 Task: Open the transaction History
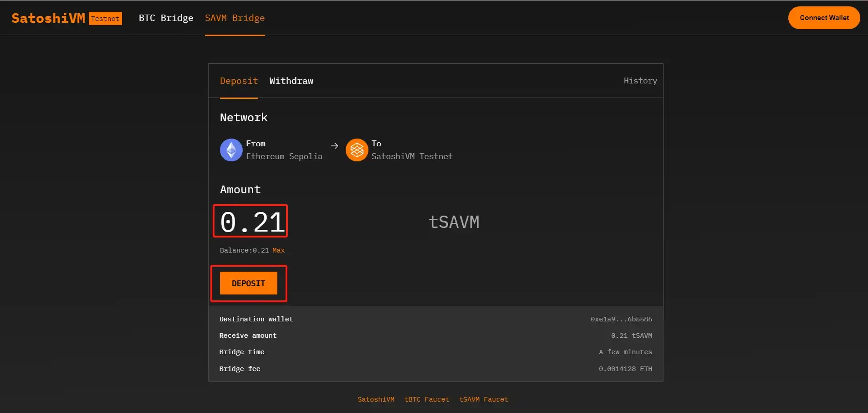tap(640, 81)
